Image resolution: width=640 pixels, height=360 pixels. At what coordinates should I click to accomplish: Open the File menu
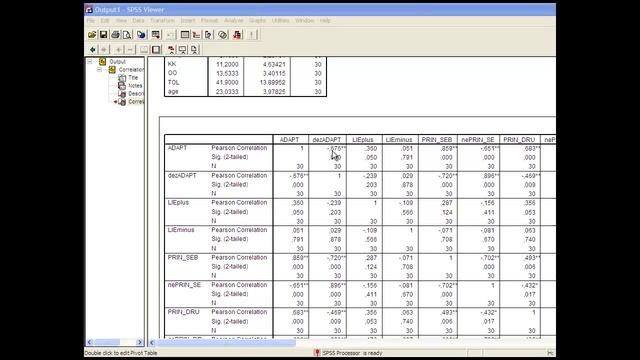tap(91, 20)
